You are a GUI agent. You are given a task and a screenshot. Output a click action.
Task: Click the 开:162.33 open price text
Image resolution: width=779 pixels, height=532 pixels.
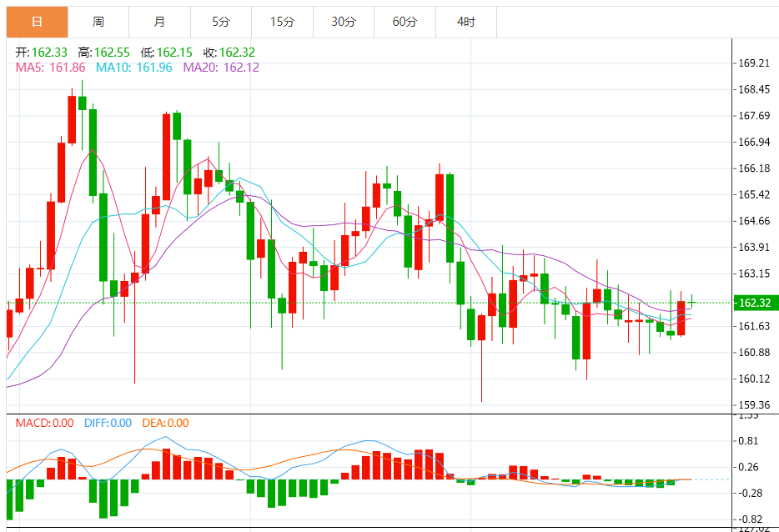click(x=41, y=53)
